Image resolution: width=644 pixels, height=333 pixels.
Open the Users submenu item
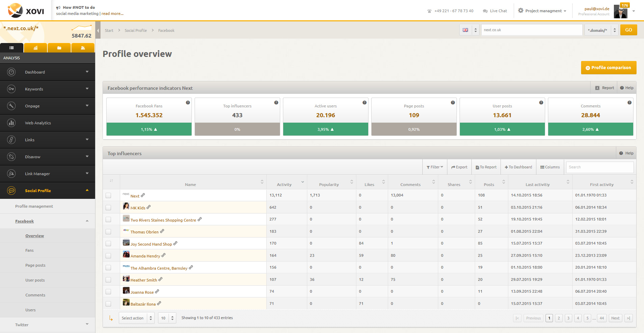tap(30, 310)
